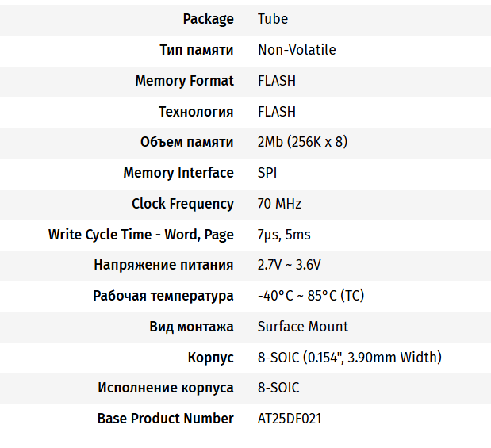The height and width of the screenshot is (448, 491).
Task: Click the Memory Interface label
Action: 178,173
